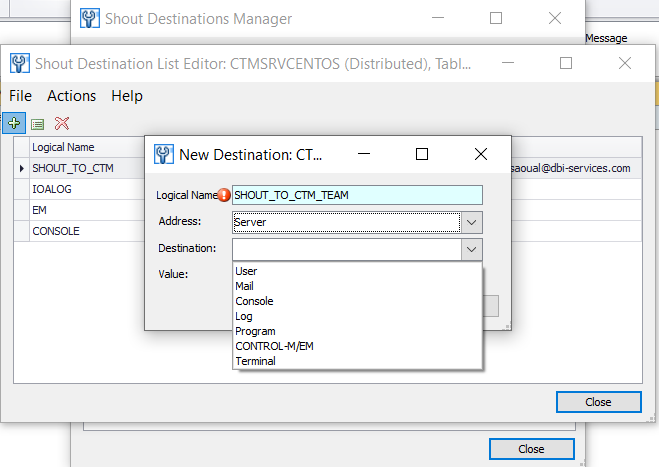Image resolution: width=659 pixels, height=467 pixels.
Task: Minimize the Shout Destinations Manager window
Action: 438,18
